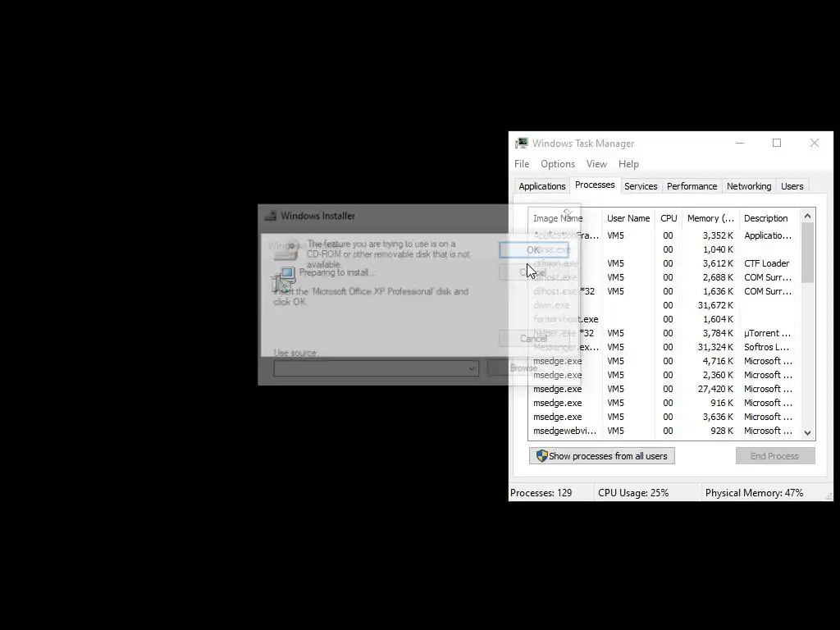Image resolution: width=840 pixels, height=630 pixels.
Task: Select the msedge.exe row using 2,360 K
Action: [664, 374]
